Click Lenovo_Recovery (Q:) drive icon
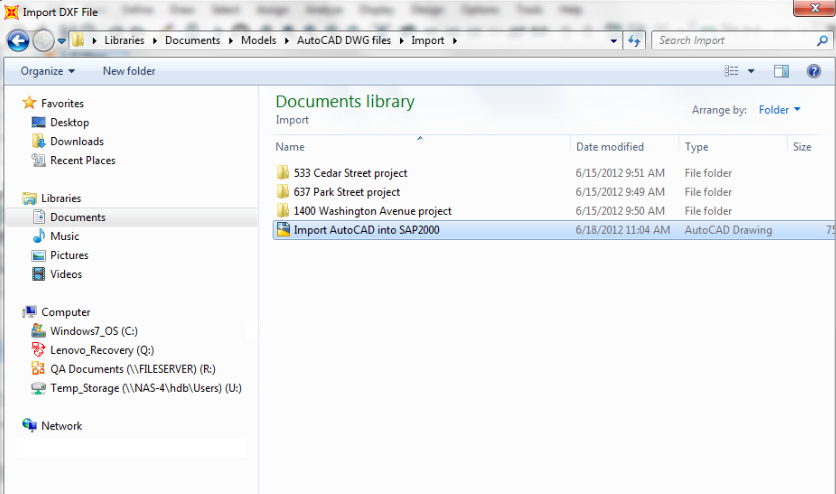 tap(38, 350)
